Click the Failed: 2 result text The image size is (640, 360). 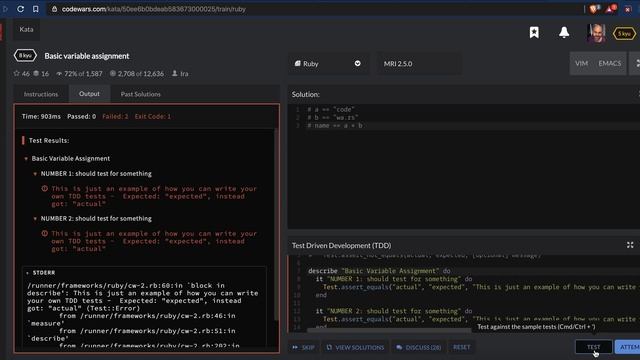click(x=115, y=116)
